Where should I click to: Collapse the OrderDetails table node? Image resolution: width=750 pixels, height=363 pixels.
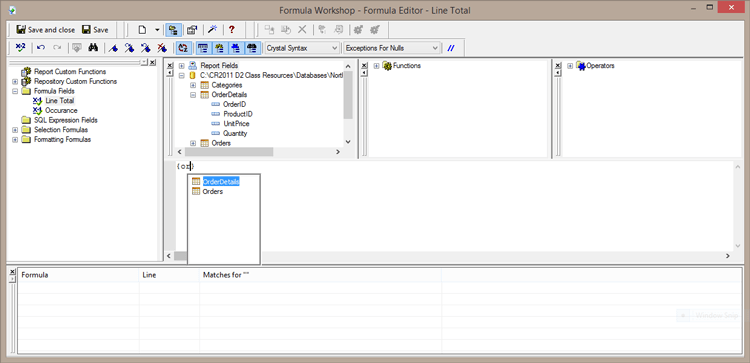(193, 95)
